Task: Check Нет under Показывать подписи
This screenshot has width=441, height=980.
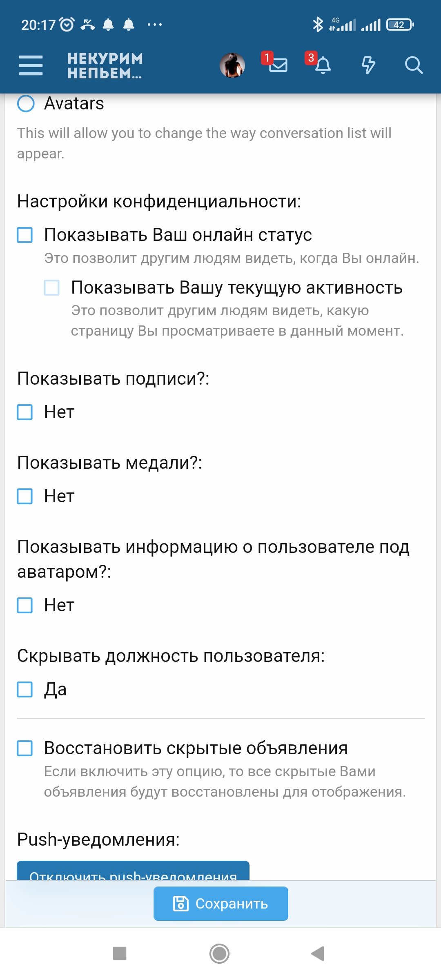Action: (25, 412)
